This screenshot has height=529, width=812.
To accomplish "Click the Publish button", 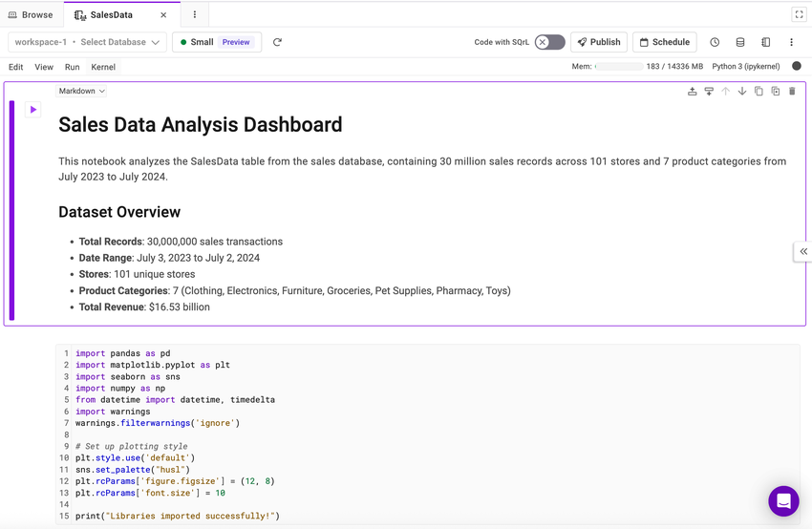I will click(599, 42).
